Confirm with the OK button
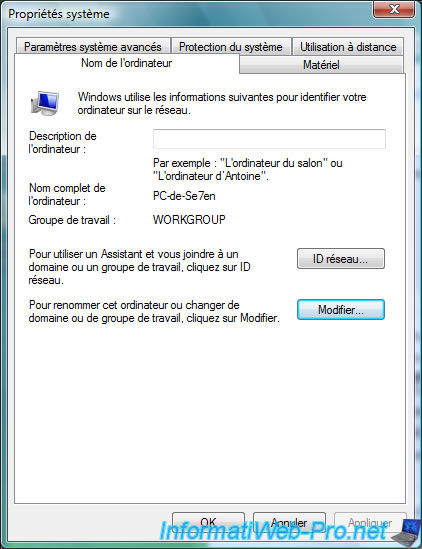Image resolution: width=422 pixels, height=549 pixels. [208, 523]
